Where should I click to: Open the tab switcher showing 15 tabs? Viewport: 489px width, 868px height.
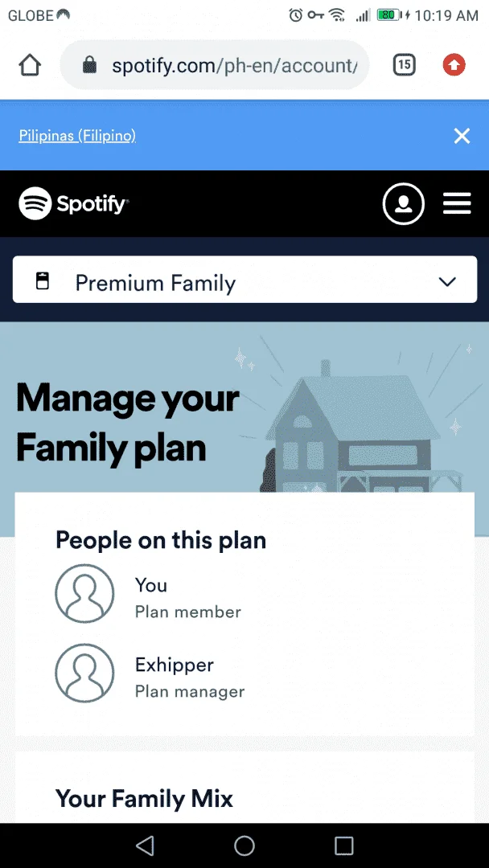click(405, 65)
